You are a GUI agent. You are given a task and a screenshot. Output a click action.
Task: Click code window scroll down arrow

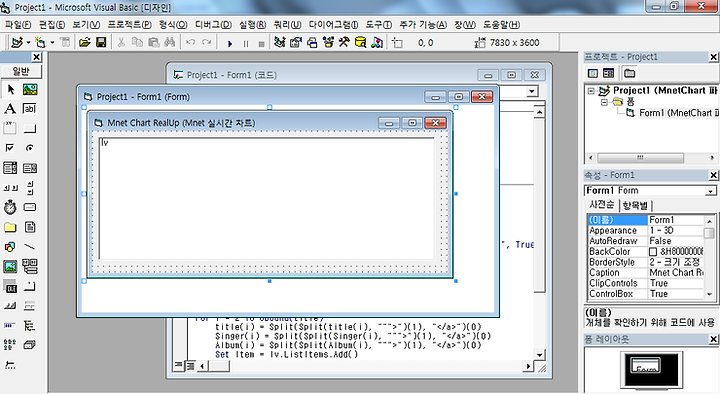tap(540, 355)
